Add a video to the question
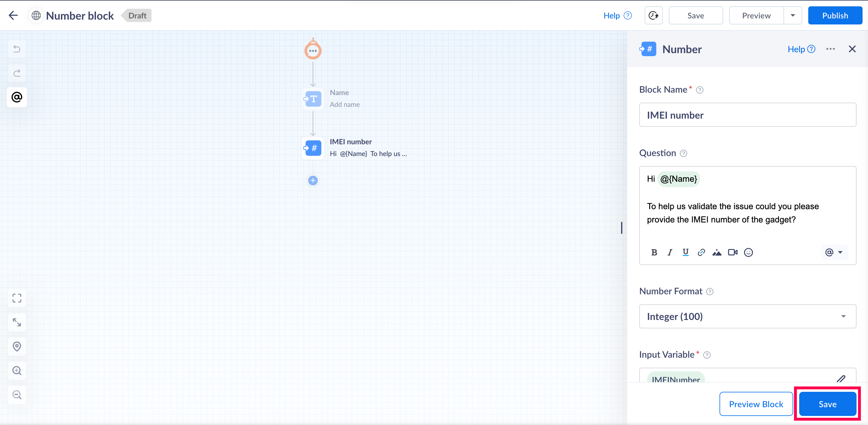The width and height of the screenshot is (868, 425). point(732,252)
